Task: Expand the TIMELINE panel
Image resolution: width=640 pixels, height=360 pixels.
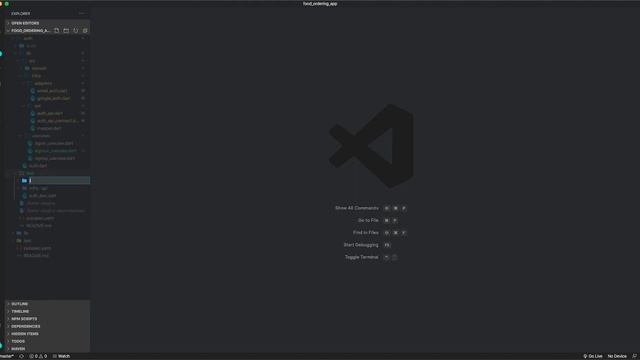Action: click(48, 311)
